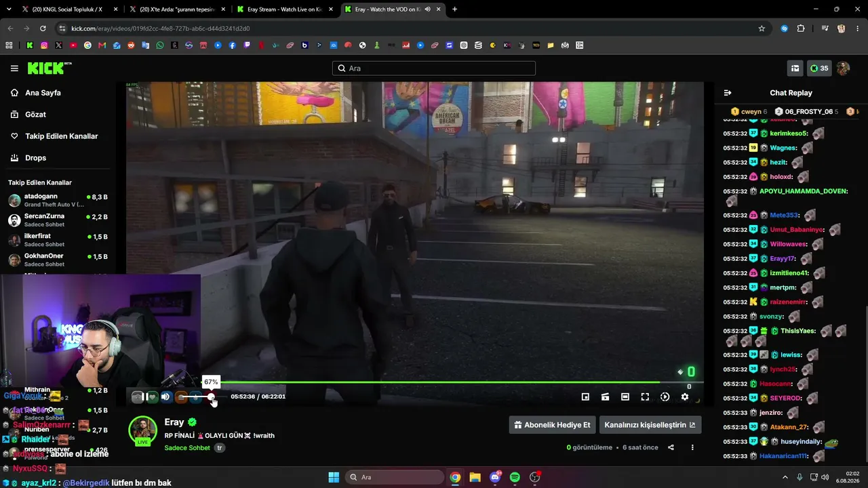Open followed channel SercanZurna

(58, 220)
